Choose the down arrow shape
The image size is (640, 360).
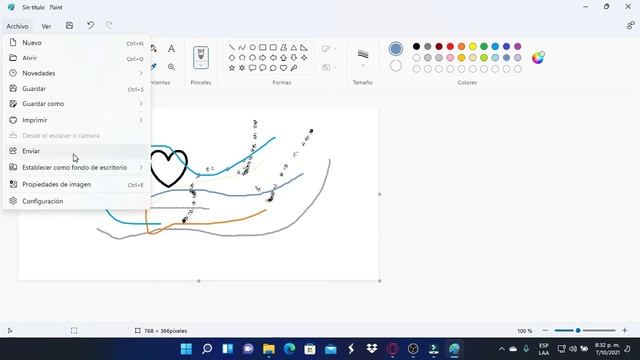click(x=293, y=58)
